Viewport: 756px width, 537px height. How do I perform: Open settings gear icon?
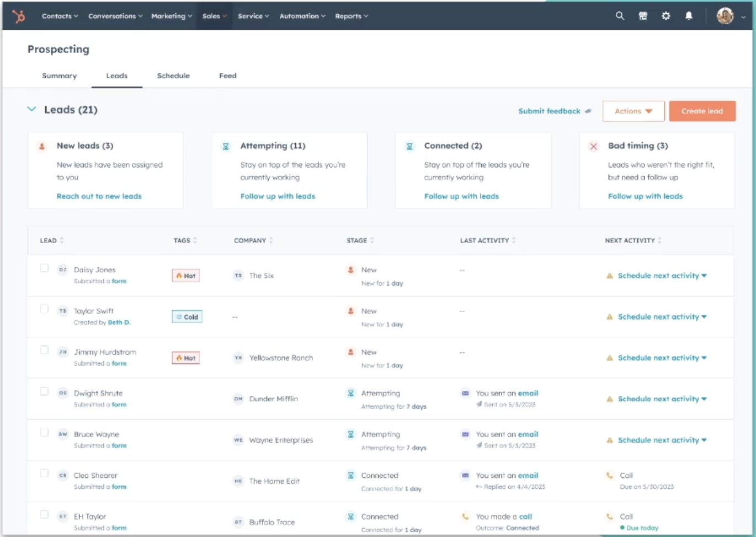pyautogui.click(x=666, y=16)
